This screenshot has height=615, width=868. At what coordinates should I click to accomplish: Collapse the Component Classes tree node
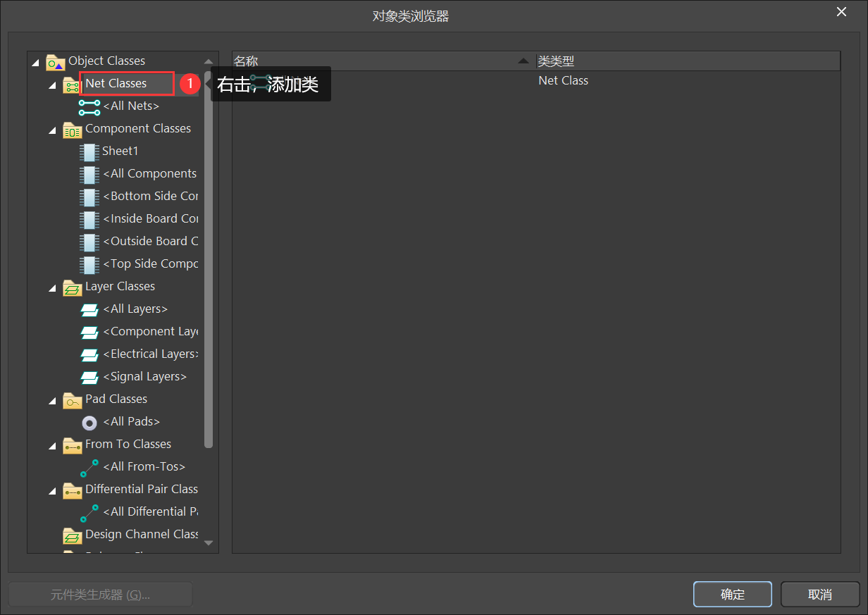[x=53, y=130]
